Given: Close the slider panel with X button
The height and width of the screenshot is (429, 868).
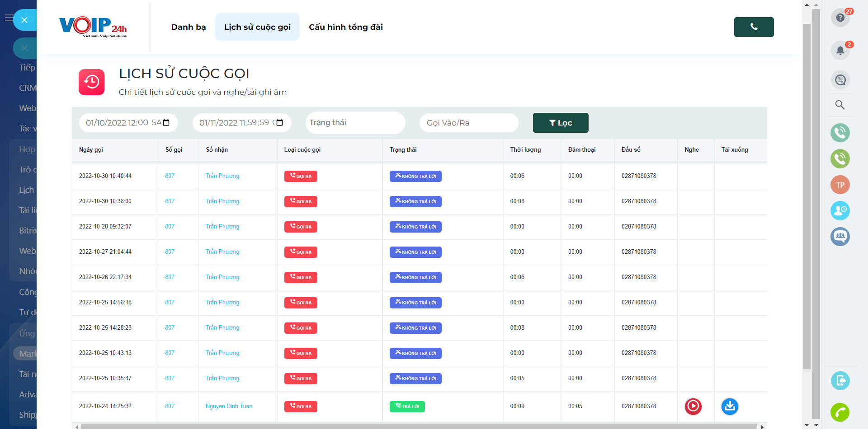Looking at the screenshot, I should (x=24, y=20).
